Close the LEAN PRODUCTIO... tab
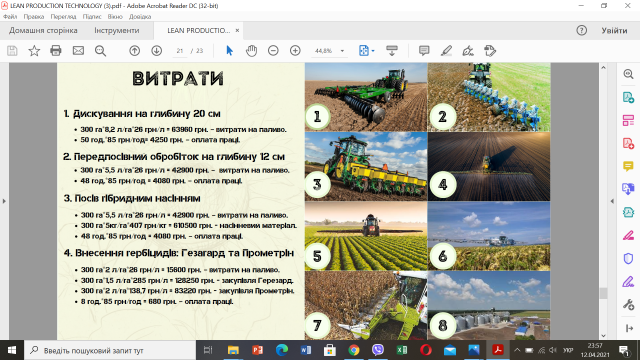Image resolution: width=640 pixels, height=360 pixels. tap(237, 31)
